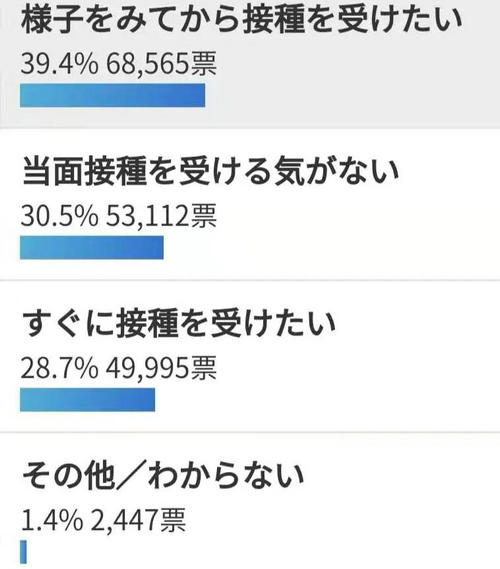Click the 28.7% result bar

pyautogui.click(x=87, y=400)
